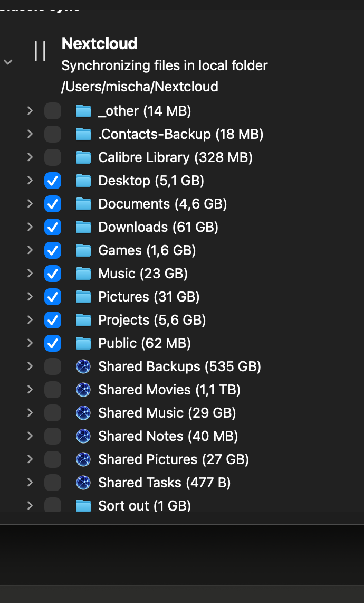Click the Shared Backups globe icon
The height and width of the screenshot is (603, 364).
click(x=83, y=366)
